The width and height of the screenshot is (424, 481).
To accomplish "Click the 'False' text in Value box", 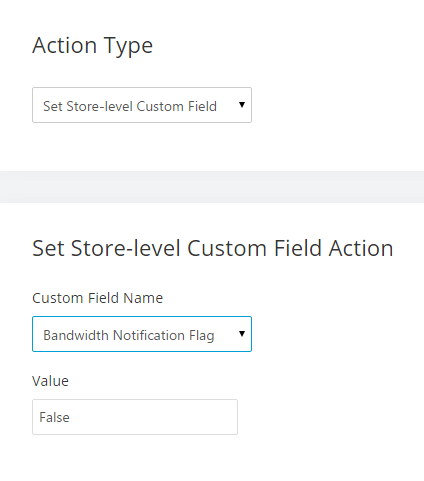I will (54, 417).
